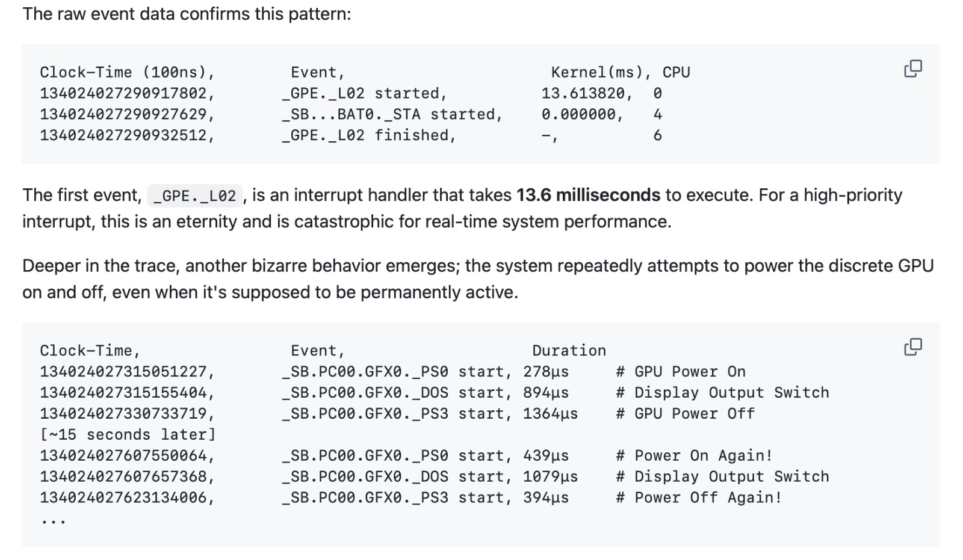
Task: Click the '# GPU Power On' comment
Action: click(681, 372)
